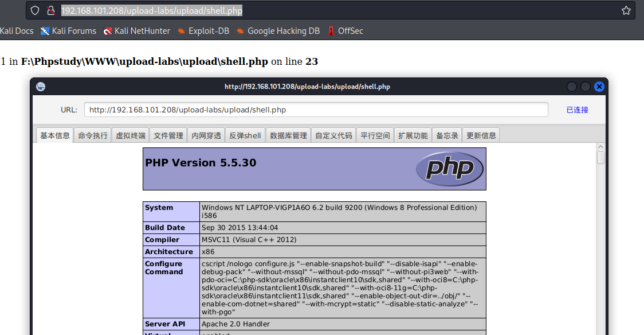Switch to the 扩展功能 tab
The image size is (644, 335).
click(x=413, y=135)
